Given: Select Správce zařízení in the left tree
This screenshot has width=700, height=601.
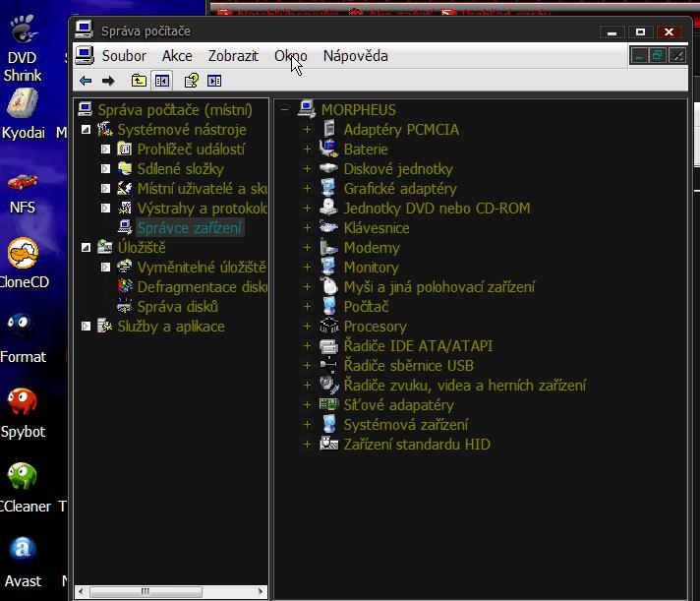Looking at the screenshot, I should tap(190, 228).
